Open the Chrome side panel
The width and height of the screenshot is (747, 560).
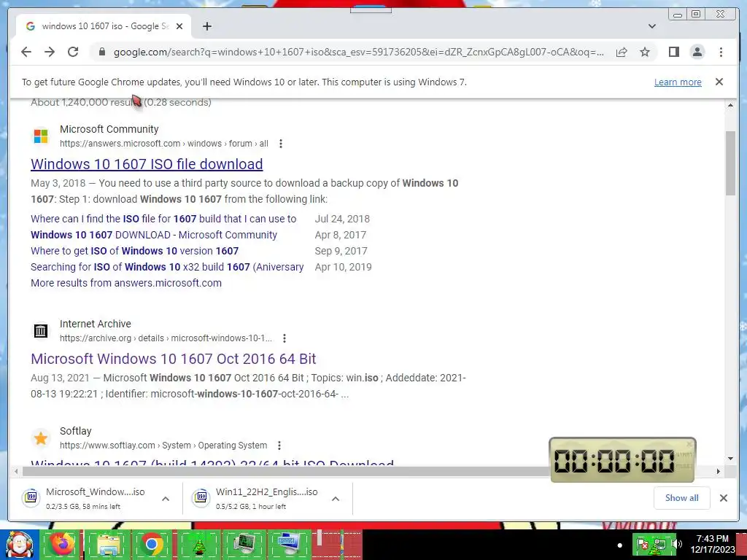(x=673, y=52)
